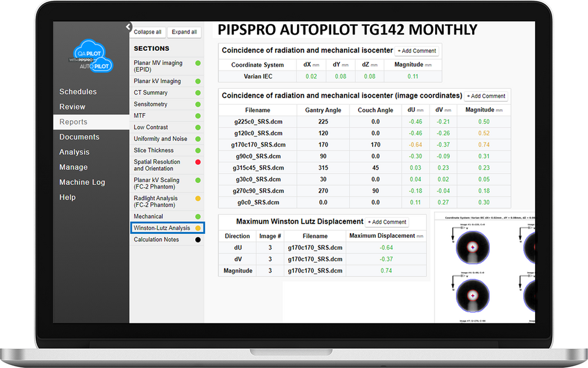
Task: Click filename g30c0_SRS.dcm
Action: point(258,180)
